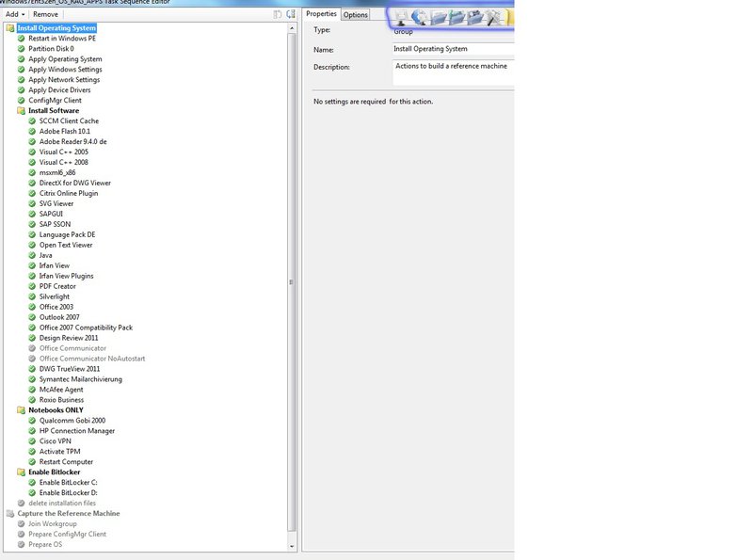Click the green check icon beside Cisco VPN
This screenshot has width=753, height=560.
pyautogui.click(x=32, y=440)
